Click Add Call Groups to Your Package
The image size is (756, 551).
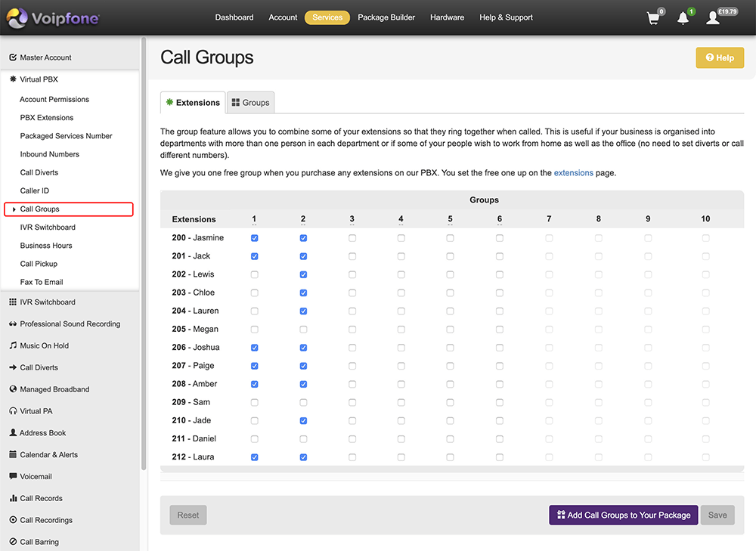tap(623, 515)
